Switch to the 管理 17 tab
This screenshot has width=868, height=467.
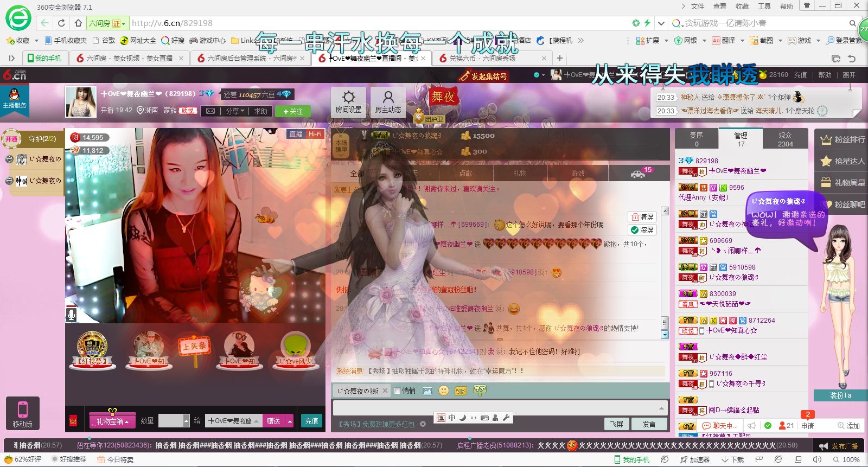point(741,139)
